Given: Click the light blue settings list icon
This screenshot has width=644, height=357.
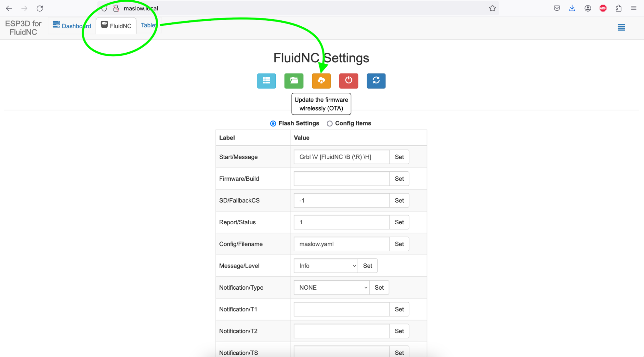Looking at the screenshot, I should tap(266, 81).
